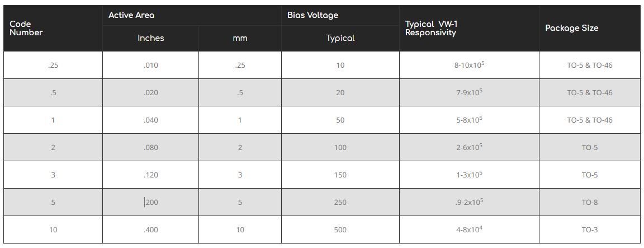Click the 200 inches cell with cursor
This screenshot has width=644, height=248.
(151, 202)
